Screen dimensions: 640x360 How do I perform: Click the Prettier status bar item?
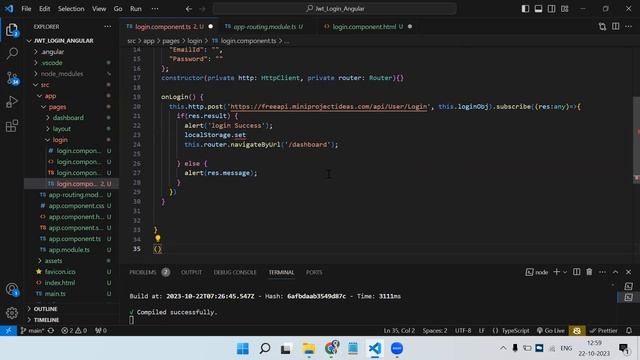[x=604, y=331]
